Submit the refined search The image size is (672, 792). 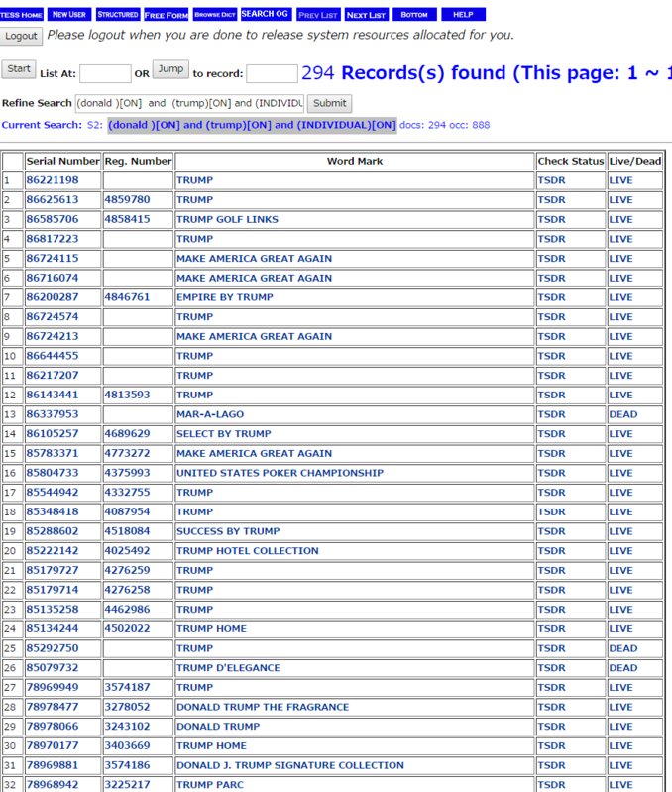(x=330, y=103)
